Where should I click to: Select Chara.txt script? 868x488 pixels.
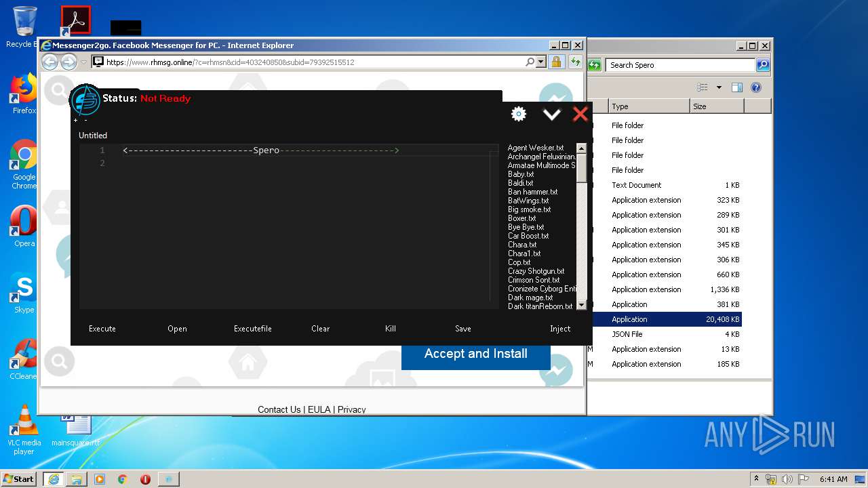point(522,245)
